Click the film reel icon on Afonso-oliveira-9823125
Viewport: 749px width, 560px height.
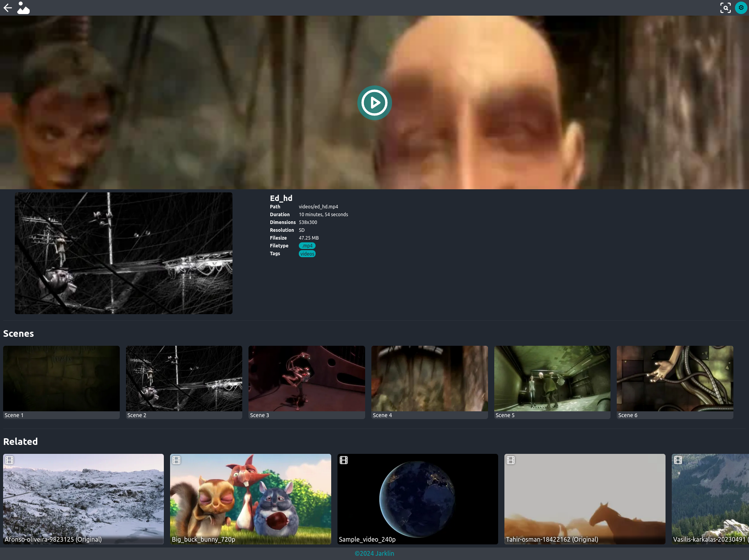point(9,460)
